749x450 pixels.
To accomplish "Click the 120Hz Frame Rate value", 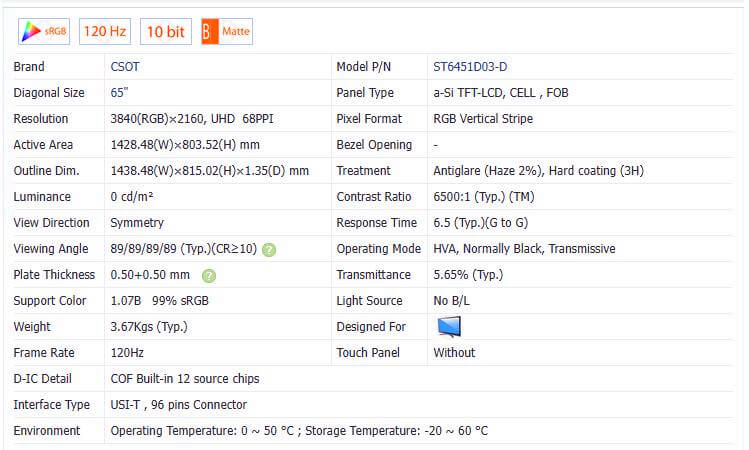I will pyautogui.click(x=127, y=353).
